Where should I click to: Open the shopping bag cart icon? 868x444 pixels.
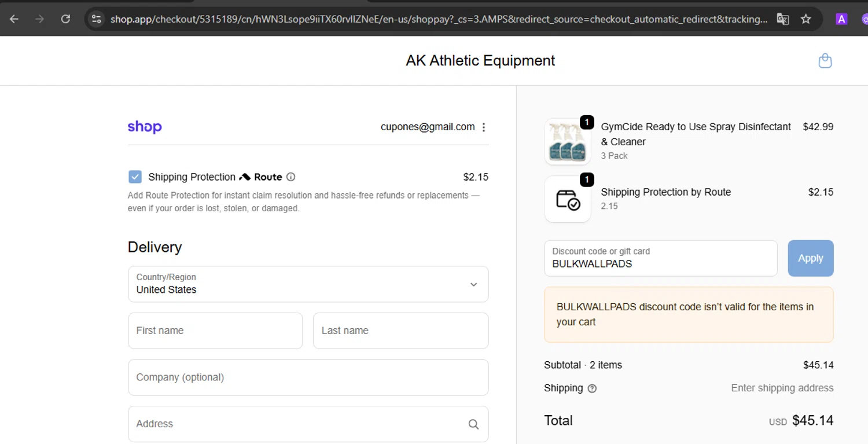coord(825,60)
